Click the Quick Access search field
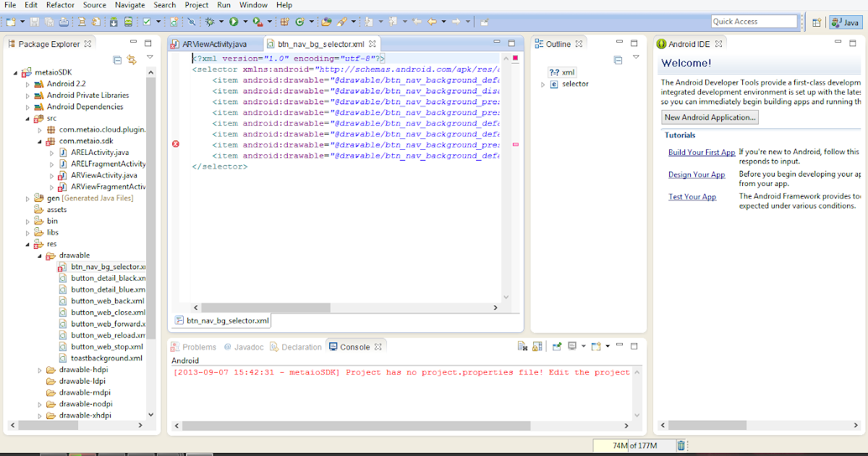This screenshot has height=456, width=868. click(756, 22)
